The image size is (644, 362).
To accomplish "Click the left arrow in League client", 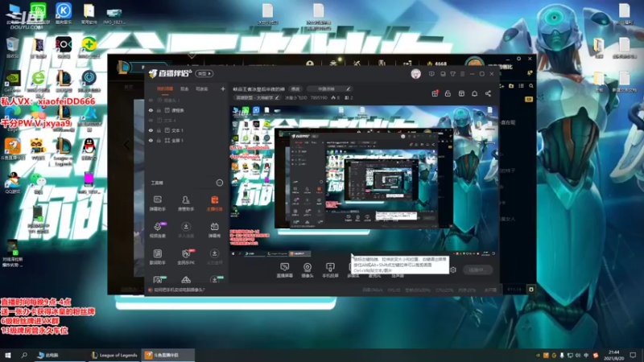I will pyautogui.click(x=126, y=145).
